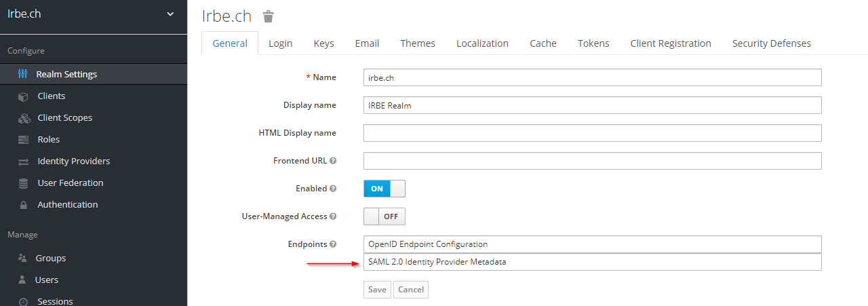Click the Groups people icon
The width and height of the screenshot is (868, 306).
click(22, 258)
